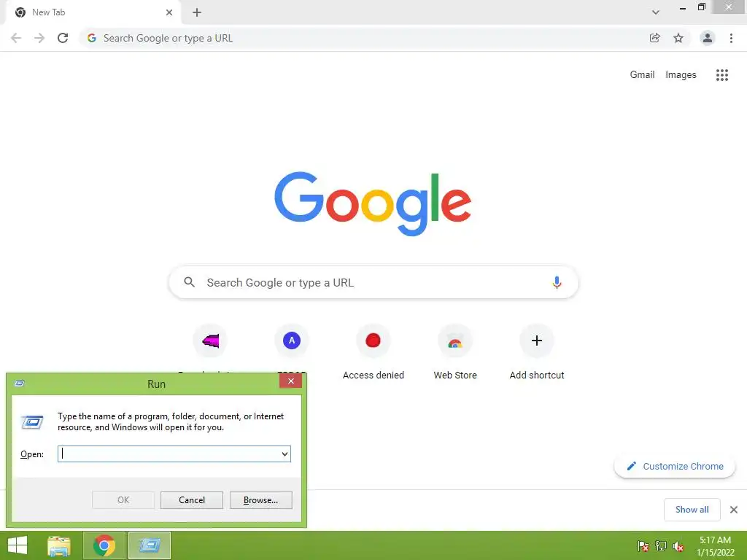The height and width of the screenshot is (560, 747).
Task: Reload the page in Chrome
Action: (63, 38)
